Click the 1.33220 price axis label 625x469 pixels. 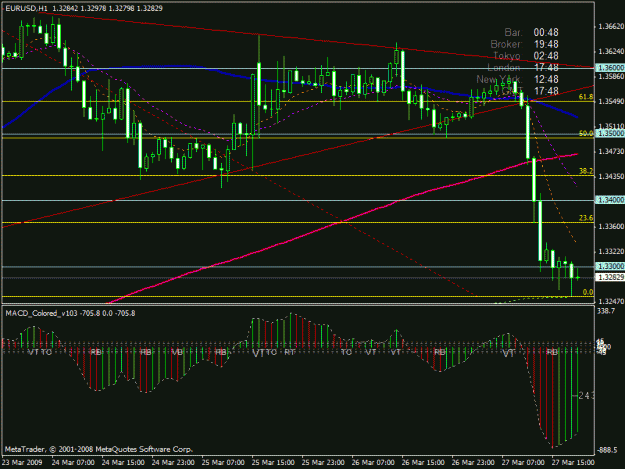[x=610, y=251]
